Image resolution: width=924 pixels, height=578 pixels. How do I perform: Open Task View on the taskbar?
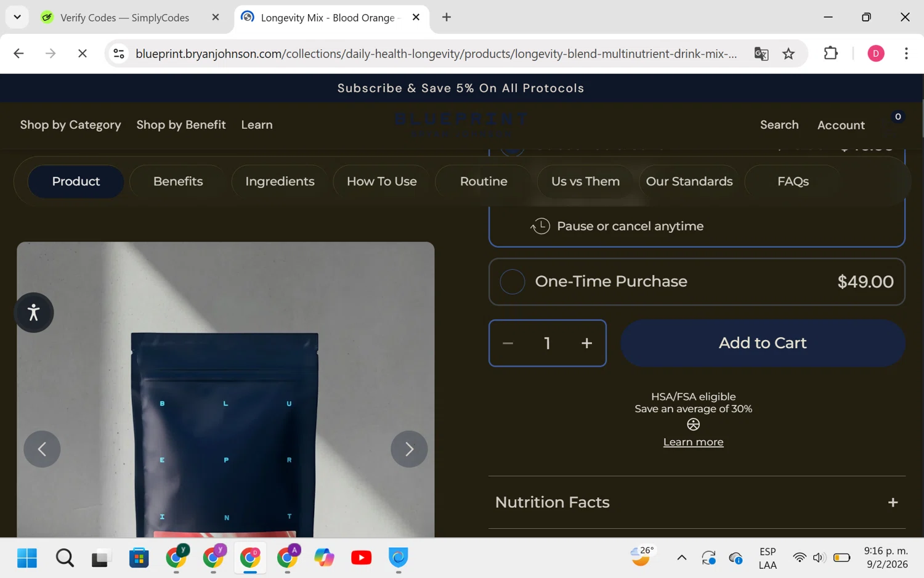pyautogui.click(x=100, y=558)
